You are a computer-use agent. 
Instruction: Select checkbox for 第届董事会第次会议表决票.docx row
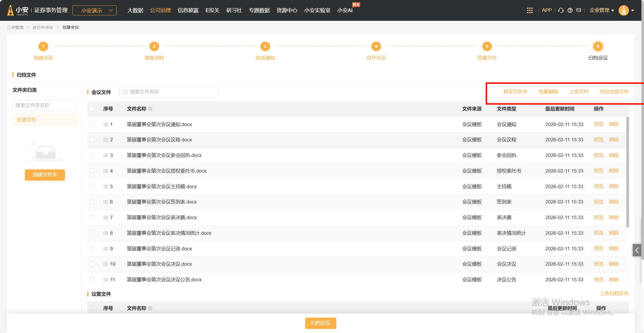click(x=92, y=217)
